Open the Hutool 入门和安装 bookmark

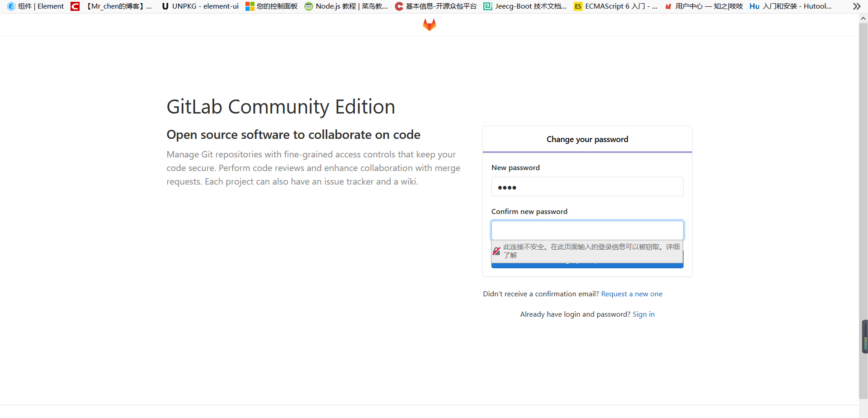click(791, 6)
